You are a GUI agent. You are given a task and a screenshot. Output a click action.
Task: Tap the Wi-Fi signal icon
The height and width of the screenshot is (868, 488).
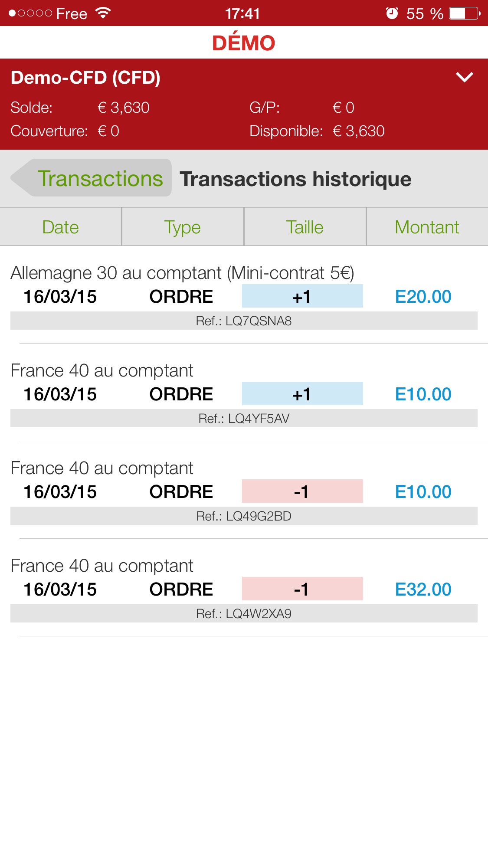tap(103, 13)
